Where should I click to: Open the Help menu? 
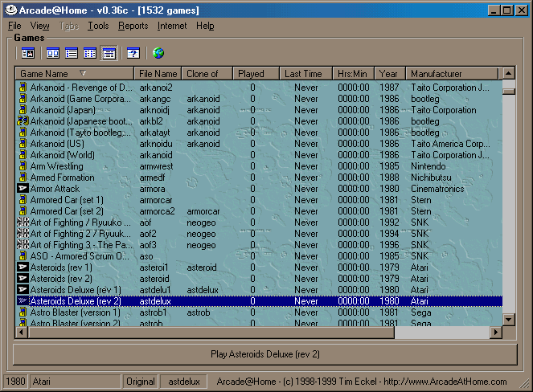coord(205,26)
